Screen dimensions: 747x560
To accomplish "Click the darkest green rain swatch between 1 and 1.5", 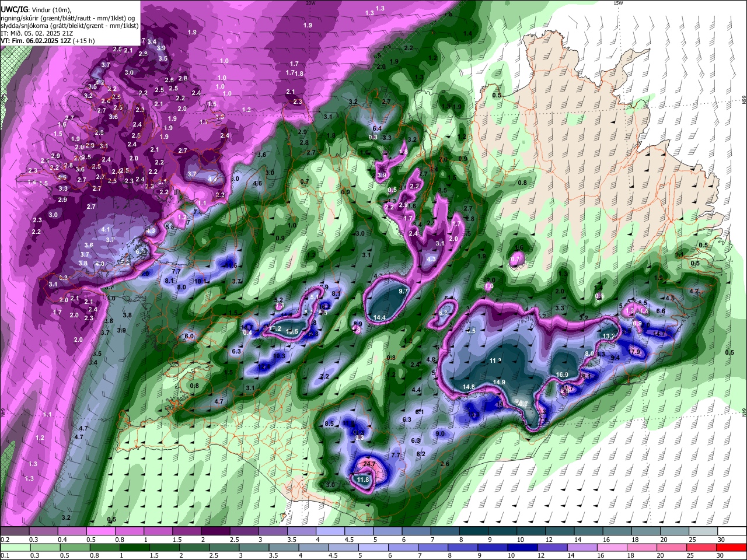I will pyautogui.click(x=134, y=547).
